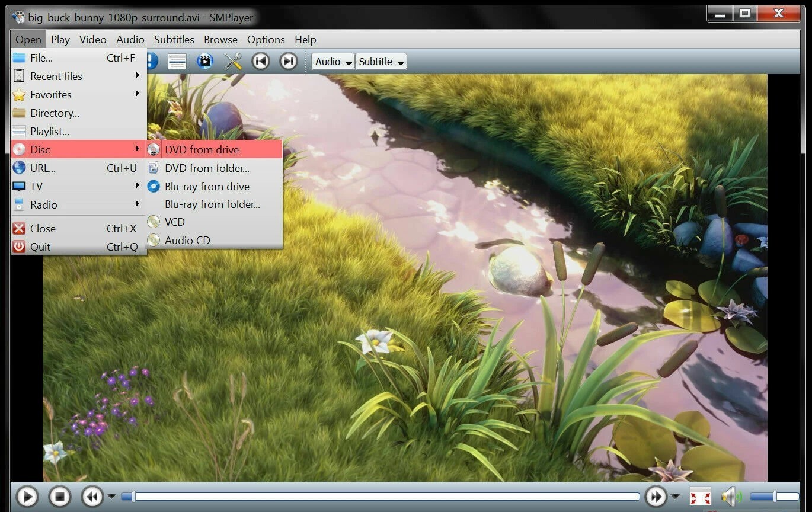This screenshot has width=812, height=512.
Task: Open the forward options dropdown arrow
Action: click(674, 497)
